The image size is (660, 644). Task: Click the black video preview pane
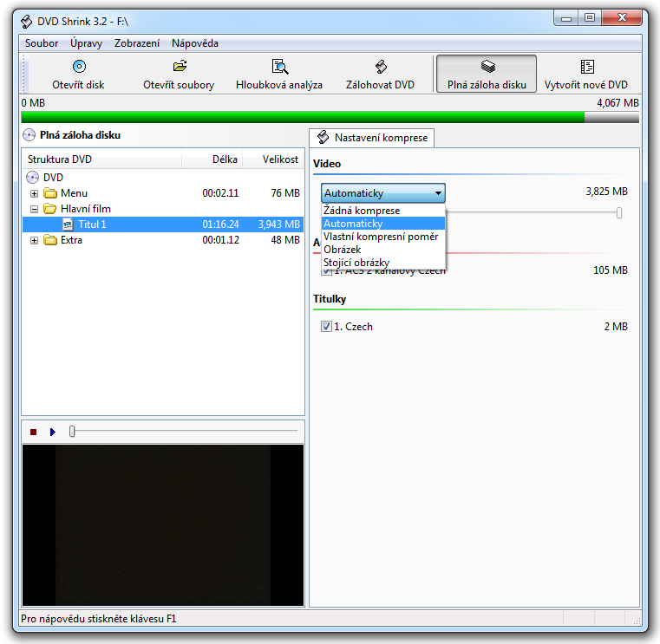(163, 525)
